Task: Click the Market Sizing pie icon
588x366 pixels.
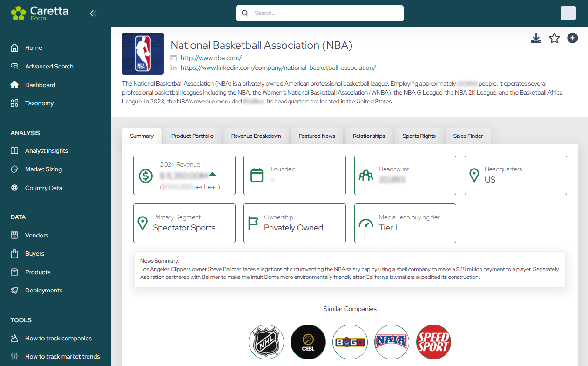Action: [14, 169]
